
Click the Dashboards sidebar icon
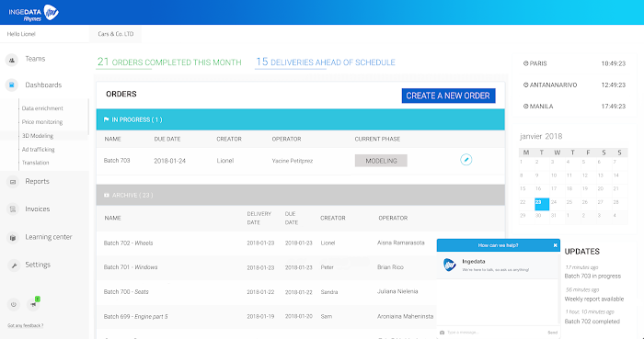12,85
